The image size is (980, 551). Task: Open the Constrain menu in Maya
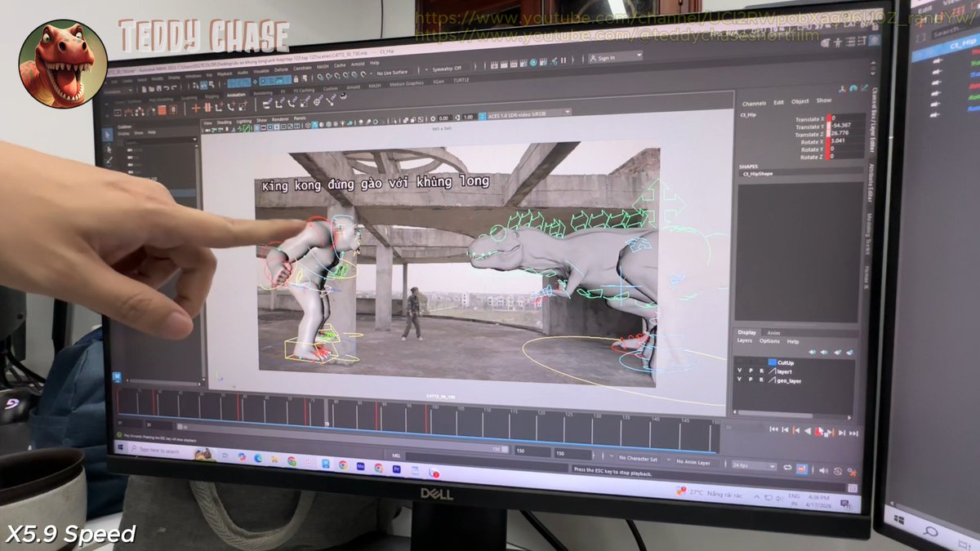pyautogui.click(x=302, y=68)
